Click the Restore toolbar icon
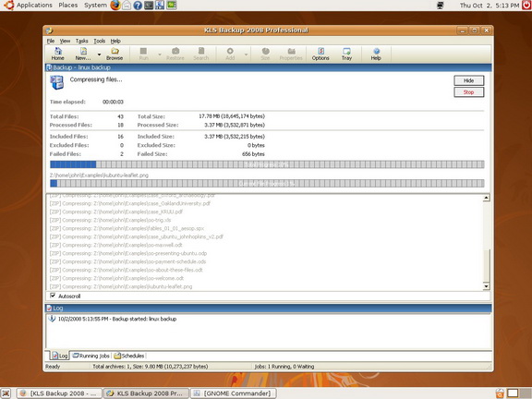 click(x=175, y=54)
